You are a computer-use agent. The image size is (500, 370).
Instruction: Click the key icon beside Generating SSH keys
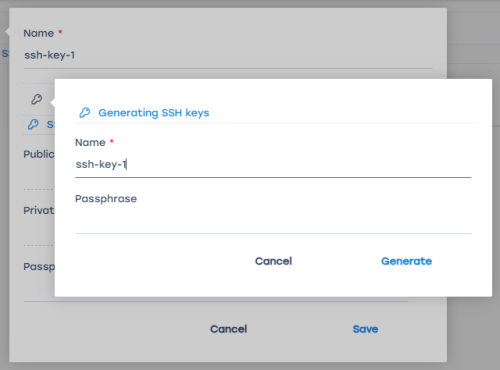pos(85,113)
